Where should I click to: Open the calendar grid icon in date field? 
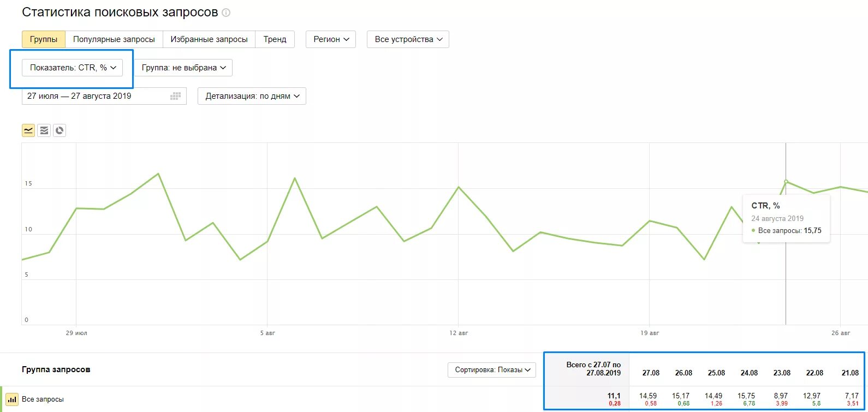pyautogui.click(x=175, y=96)
